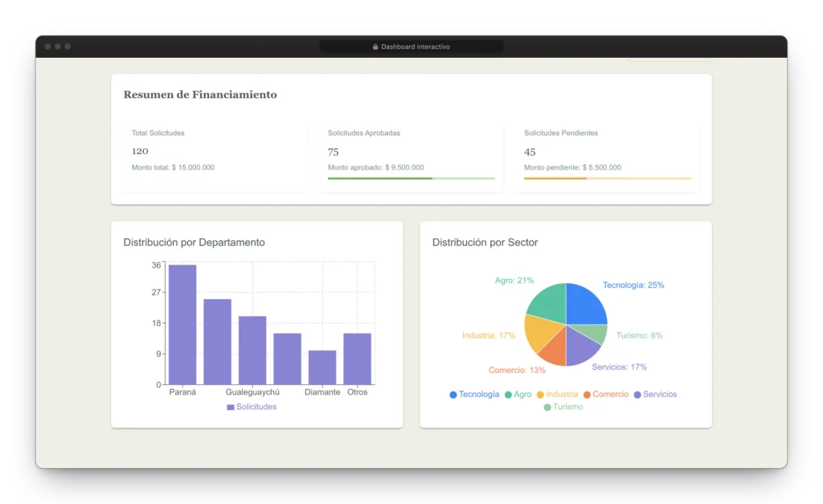This screenshot has height=504, width=823.
Task: Click the Industria legend color dot
Action: 540,395
